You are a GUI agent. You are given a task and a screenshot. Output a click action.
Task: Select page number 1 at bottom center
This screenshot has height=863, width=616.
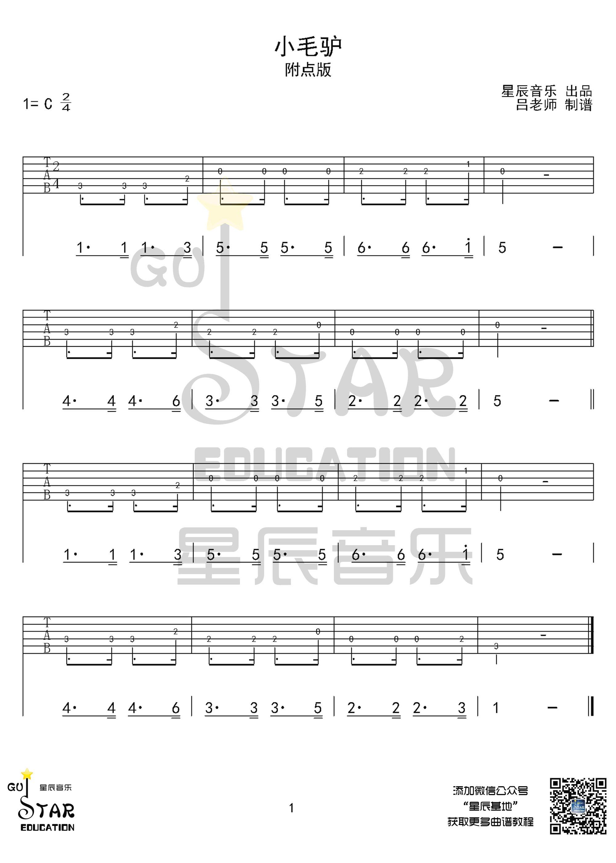click(308, 810)
